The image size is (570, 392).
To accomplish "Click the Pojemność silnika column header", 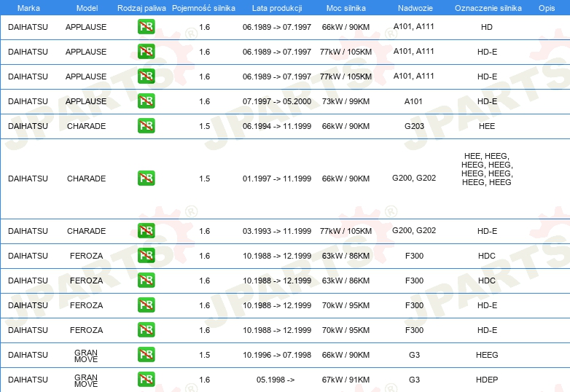I will [x=203, y=8].
